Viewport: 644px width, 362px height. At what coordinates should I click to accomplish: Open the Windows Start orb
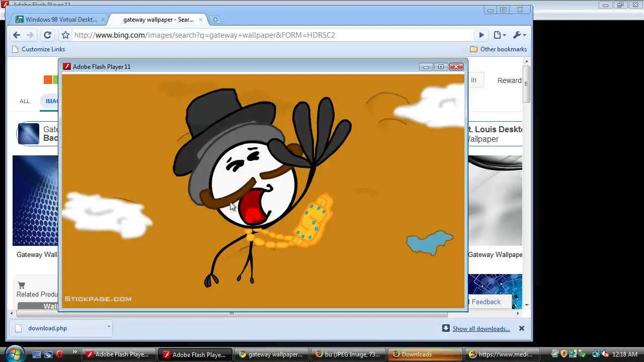point(14,354)
